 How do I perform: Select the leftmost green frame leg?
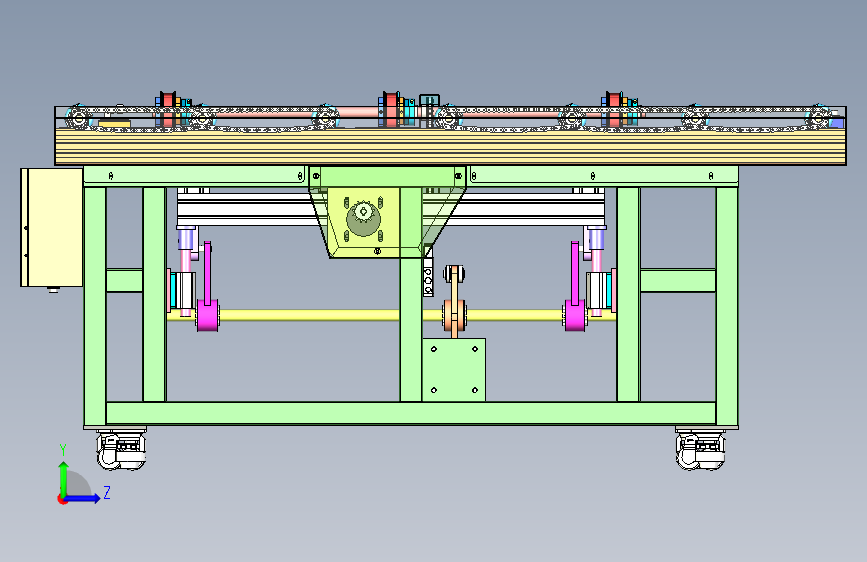click(95, 306)
